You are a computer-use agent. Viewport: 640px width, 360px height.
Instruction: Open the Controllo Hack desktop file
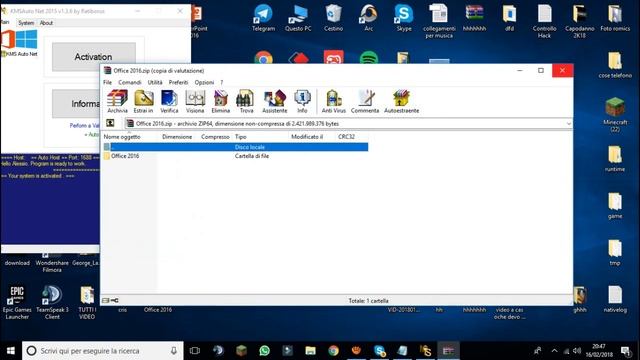[544, 21]
